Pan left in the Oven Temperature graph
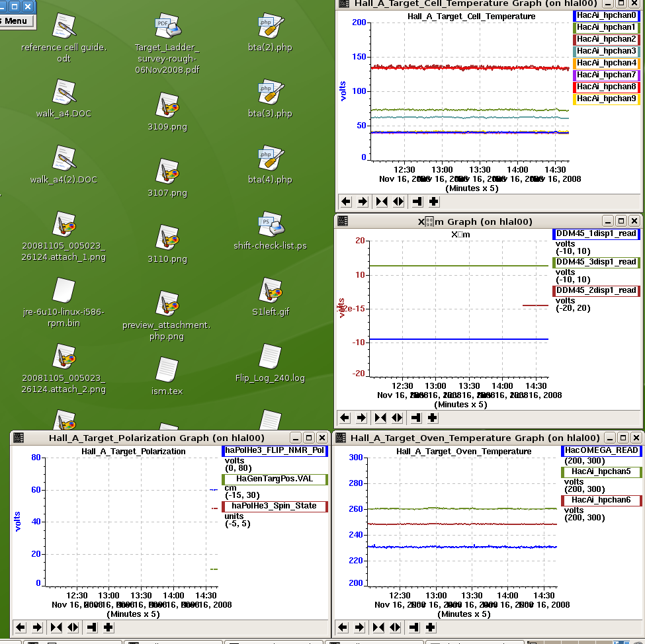The height and width of the screenshot is (644, 645). pyautogui.click(x=343, y=627)
